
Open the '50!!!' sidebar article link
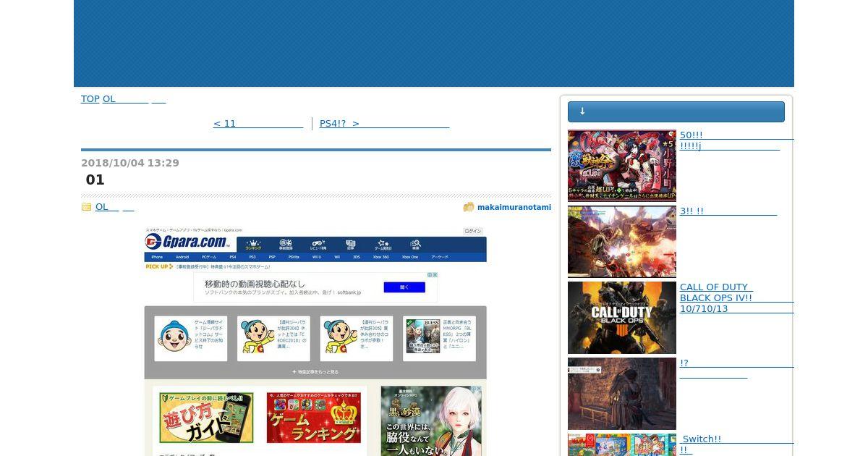736,140
